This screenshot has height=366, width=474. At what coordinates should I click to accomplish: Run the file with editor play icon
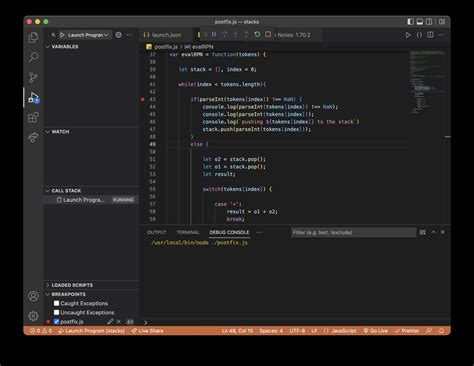pos(408,35)
